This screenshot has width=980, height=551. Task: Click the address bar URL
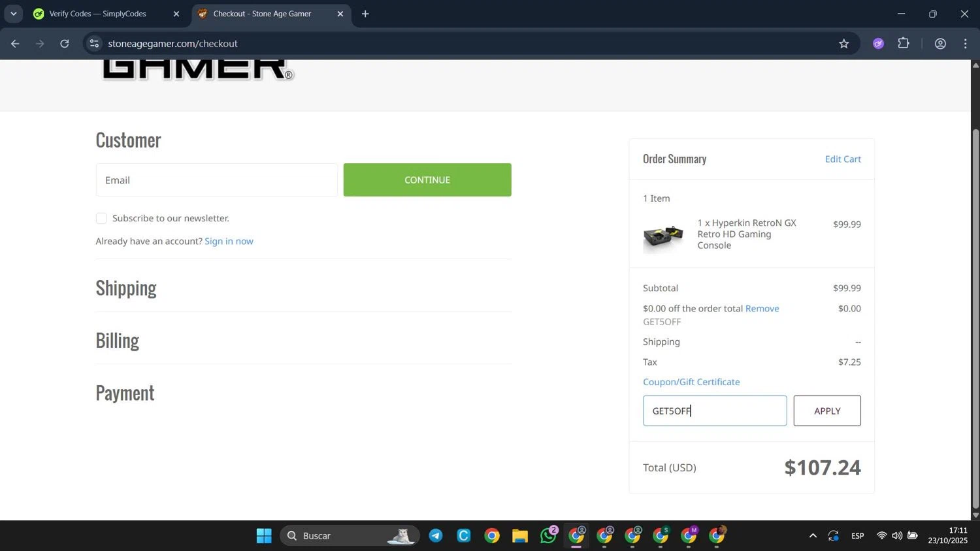172,44
